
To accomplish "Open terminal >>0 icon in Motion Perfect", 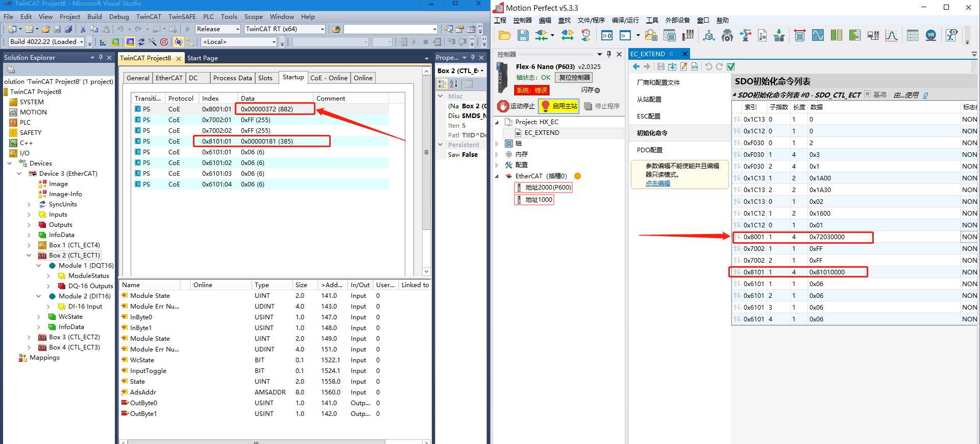I will click(606, 35).
